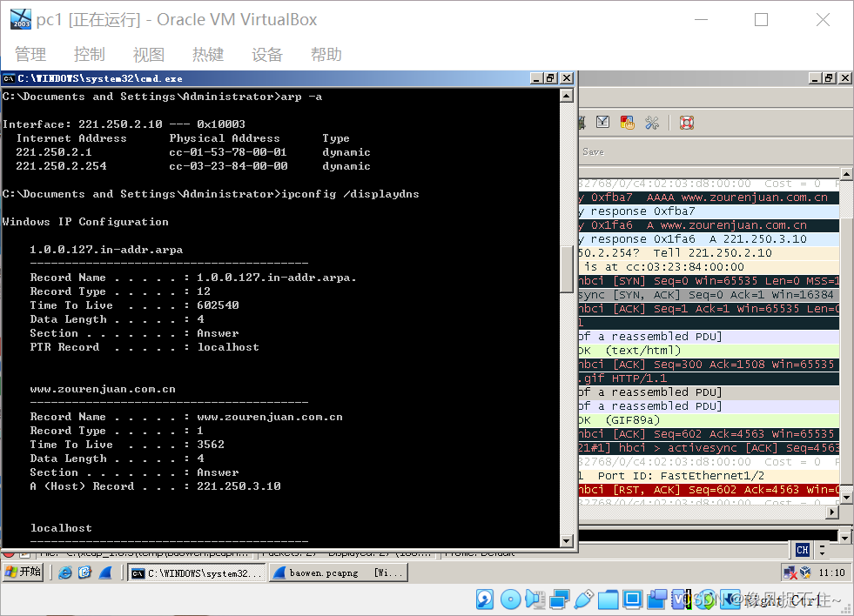Select packet row .gif HTTP/1.1
This screenshot has height=616, width=854.
709,378
